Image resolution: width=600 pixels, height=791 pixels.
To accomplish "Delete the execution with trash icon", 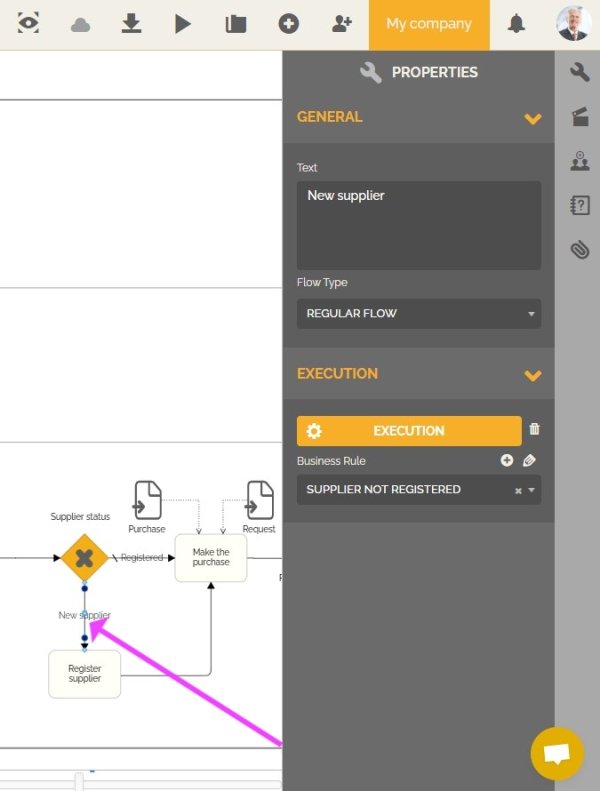I will click(x=534, y=429).
